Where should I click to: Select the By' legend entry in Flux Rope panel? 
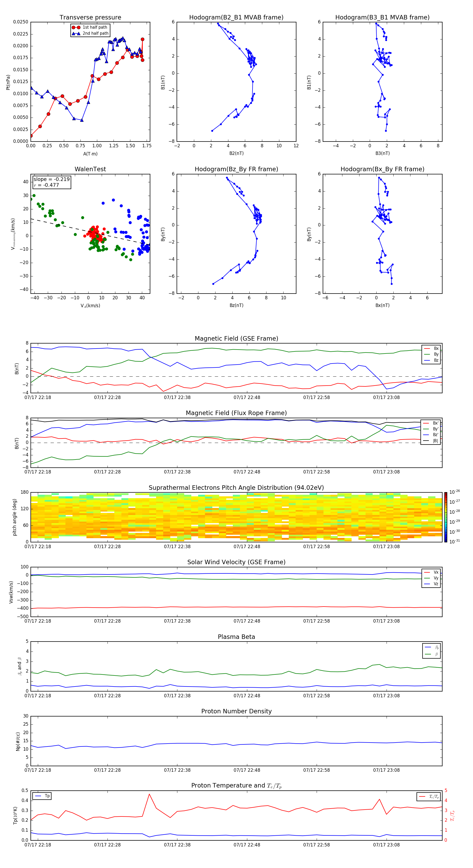pos(431,429)
